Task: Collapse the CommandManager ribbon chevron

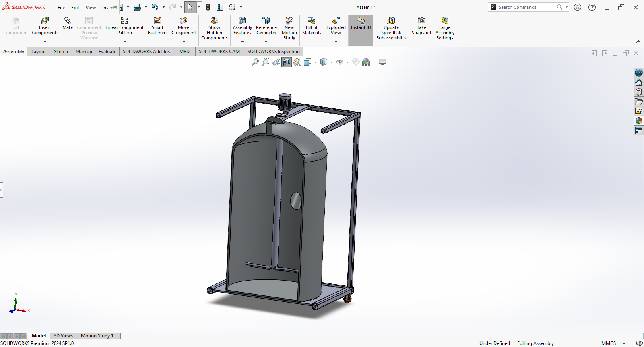Action: [x=638, y=42]
